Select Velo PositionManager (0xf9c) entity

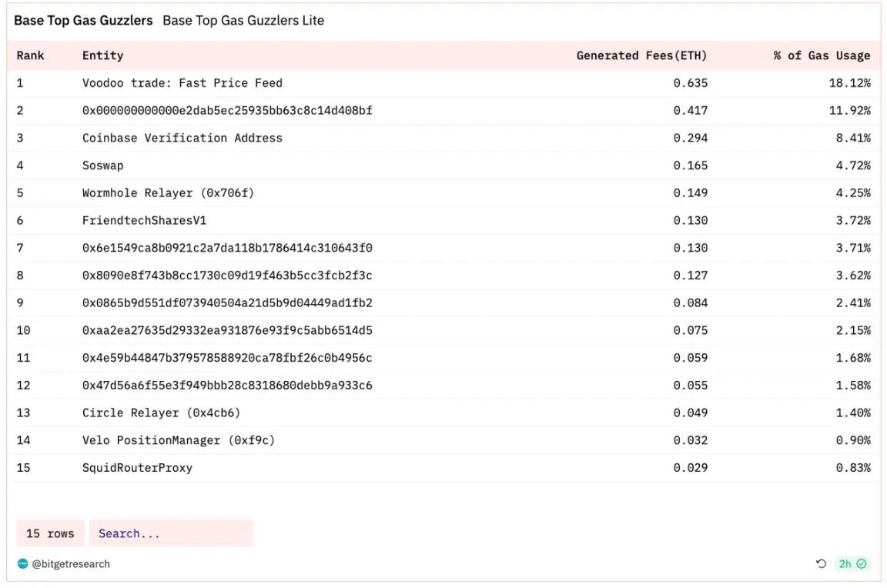click(x=178, y=440)
